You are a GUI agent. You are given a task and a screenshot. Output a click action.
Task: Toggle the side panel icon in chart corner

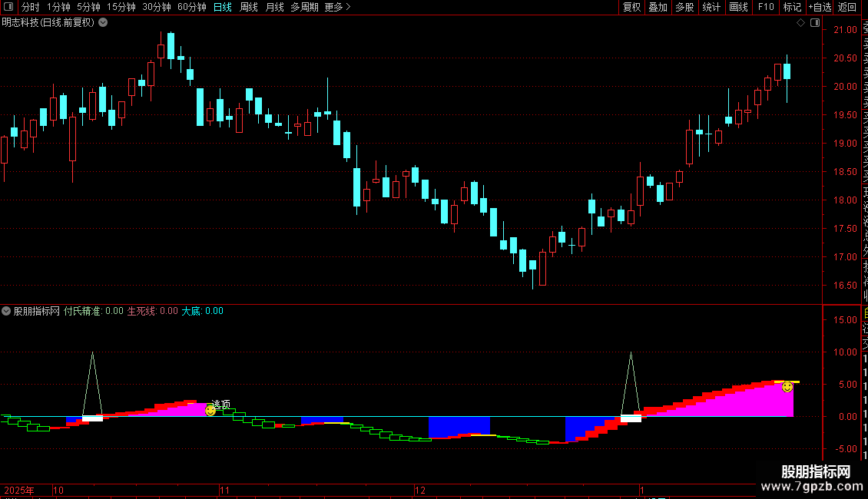coord(815,23)
